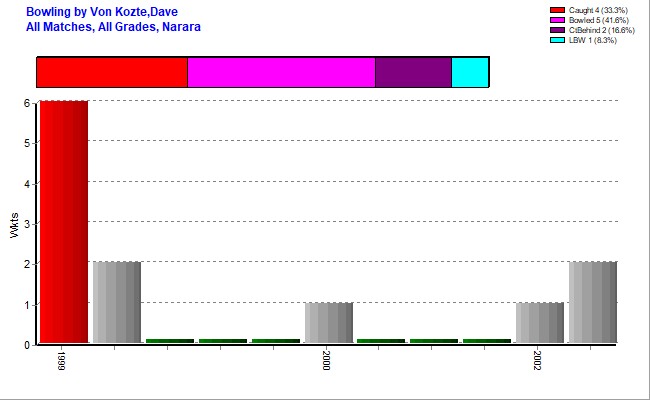This screenshot has height=400, width=650.
Task: Click the 2000 x-axis label
Action: tap(326, 361)
